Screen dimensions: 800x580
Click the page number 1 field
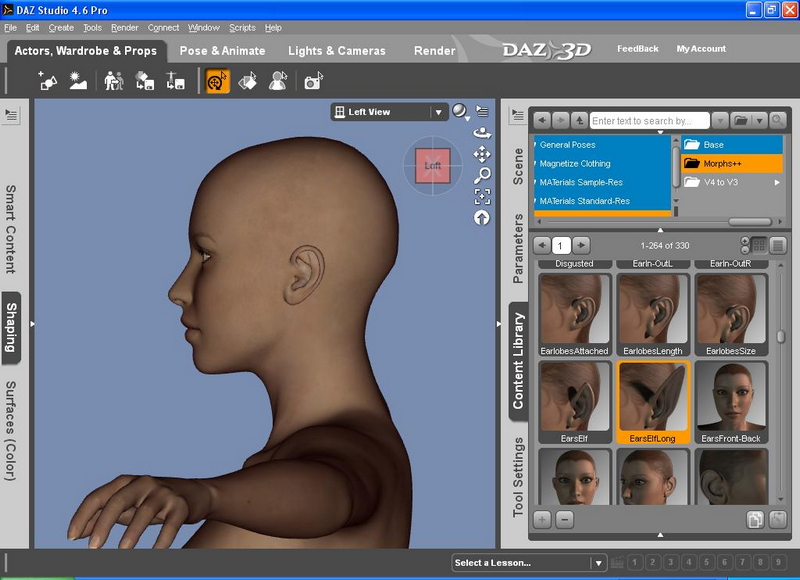tap(561, 246)
